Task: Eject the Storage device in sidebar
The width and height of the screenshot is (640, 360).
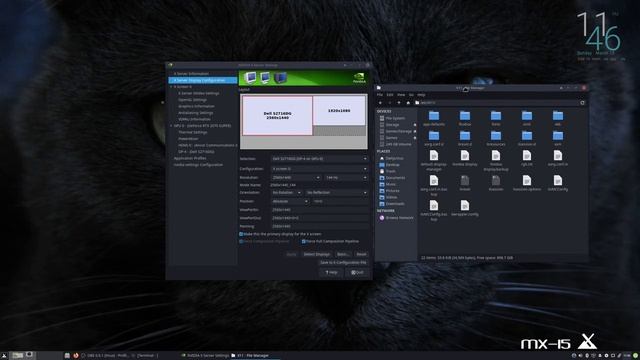Action: 415,124
